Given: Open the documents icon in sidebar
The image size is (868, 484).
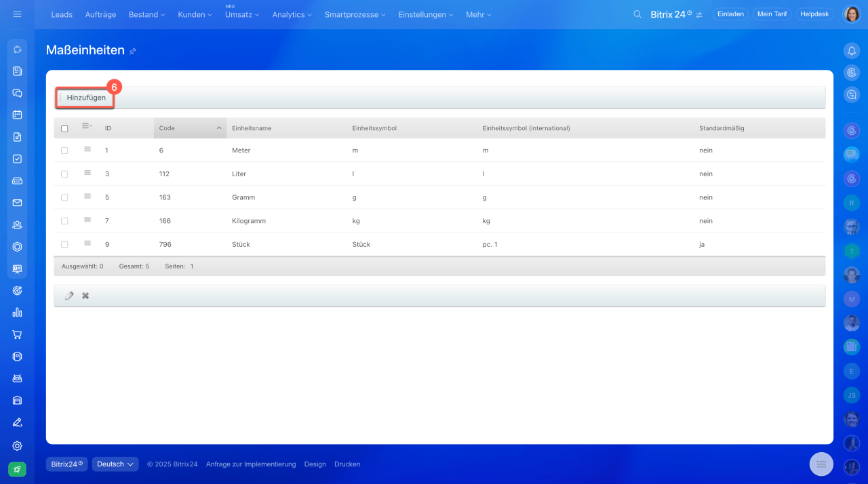Looking at the screenshot, I should click(18, 137).
